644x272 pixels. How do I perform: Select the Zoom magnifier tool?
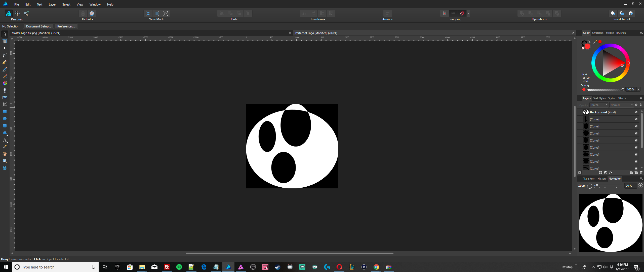pyautogui.click(x=5, y=161)
